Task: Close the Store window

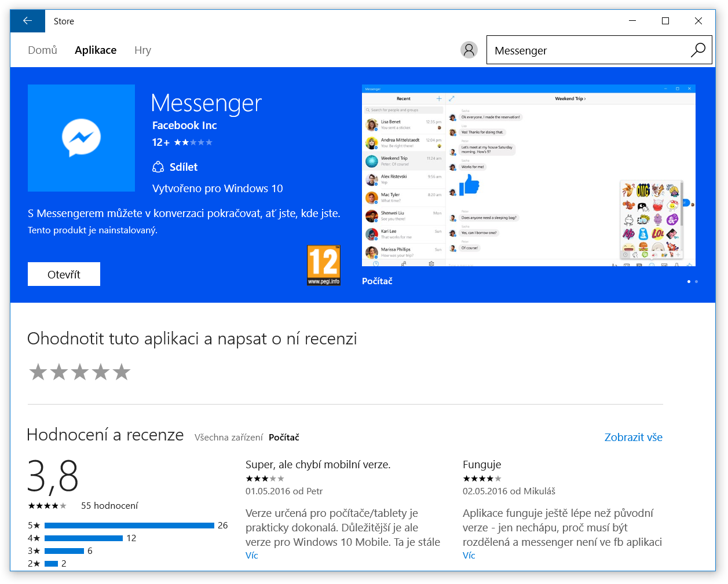Action: point(698,21)
